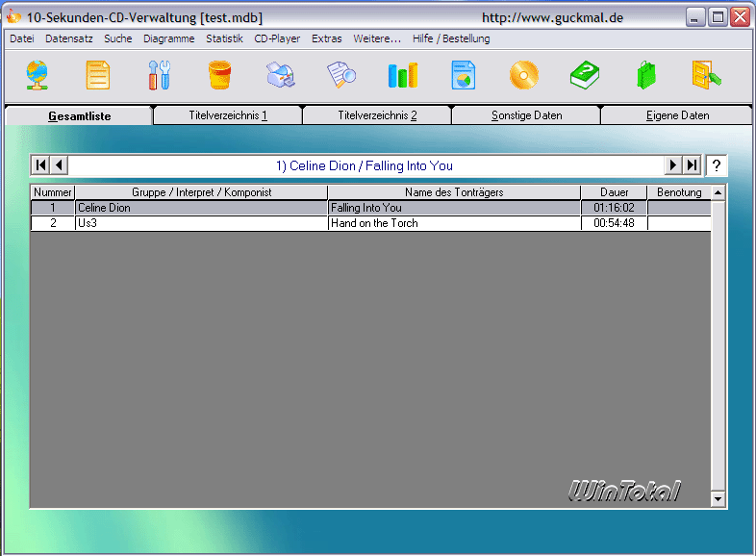Switch to the Titelverzeichnis 1 tab
The height and width of the screenshot is (556, 756).
point(228,115)
